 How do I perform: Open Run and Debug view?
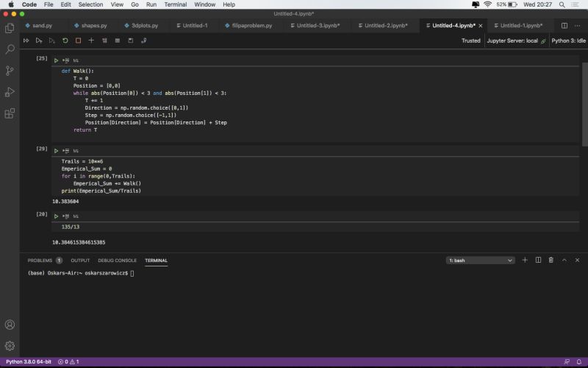point(10,92)
